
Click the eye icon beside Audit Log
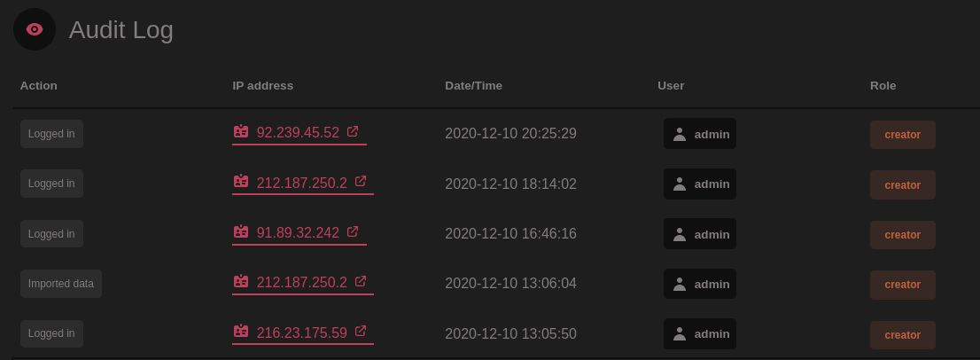(x=35, y=29)
